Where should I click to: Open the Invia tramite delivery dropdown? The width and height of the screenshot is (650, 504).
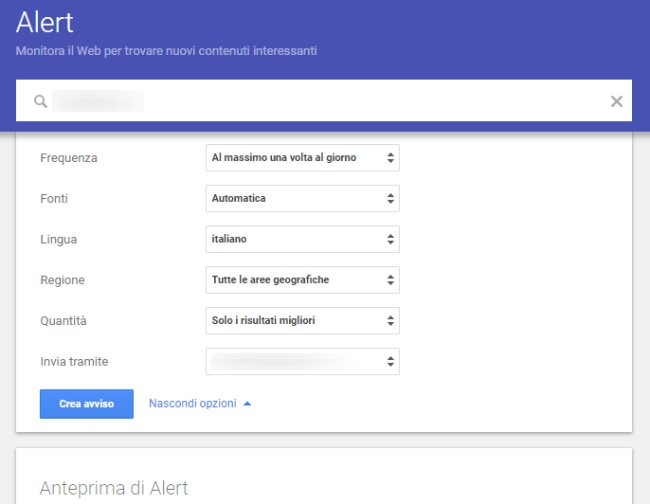(302, 361)
